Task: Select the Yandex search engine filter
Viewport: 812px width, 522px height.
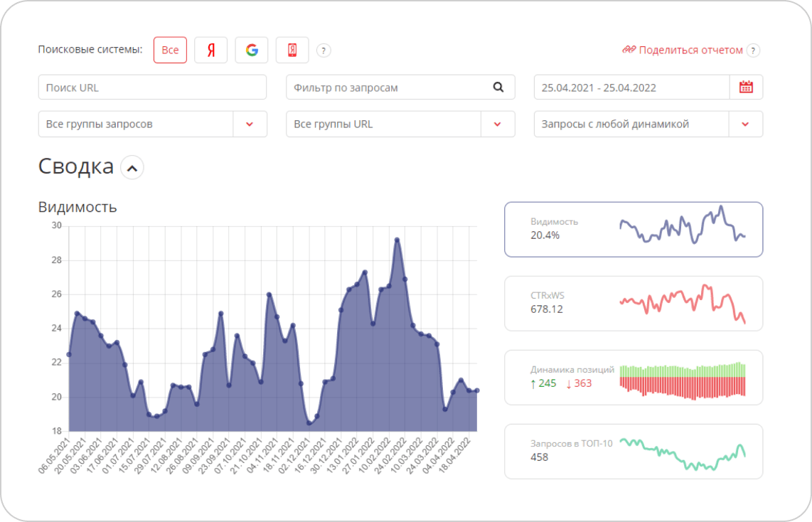Action: [210, 50]
